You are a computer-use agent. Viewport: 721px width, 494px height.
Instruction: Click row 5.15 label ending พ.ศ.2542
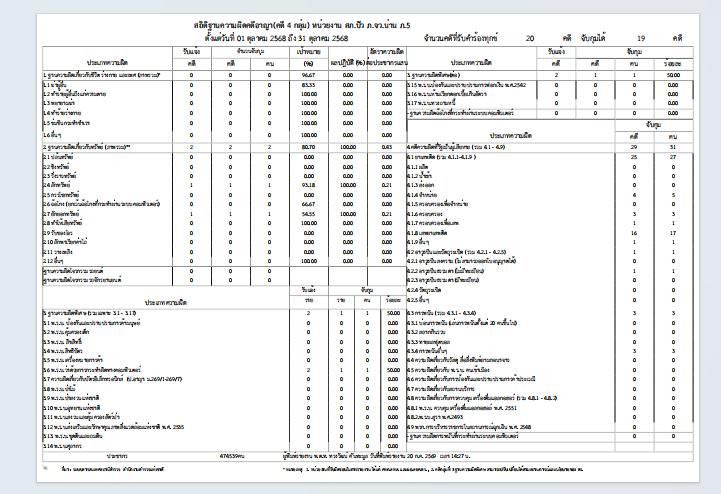[466, 85]
